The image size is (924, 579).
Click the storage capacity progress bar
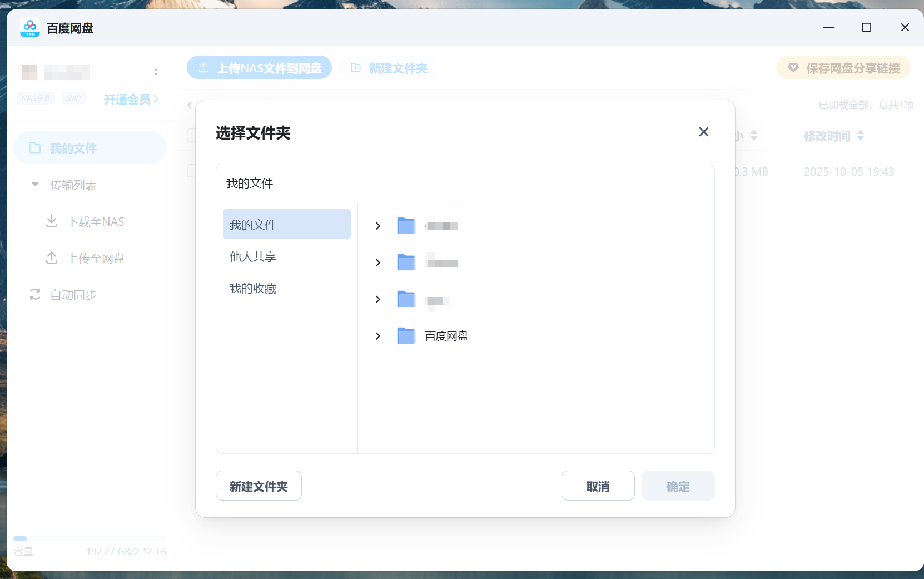(90, 538)
